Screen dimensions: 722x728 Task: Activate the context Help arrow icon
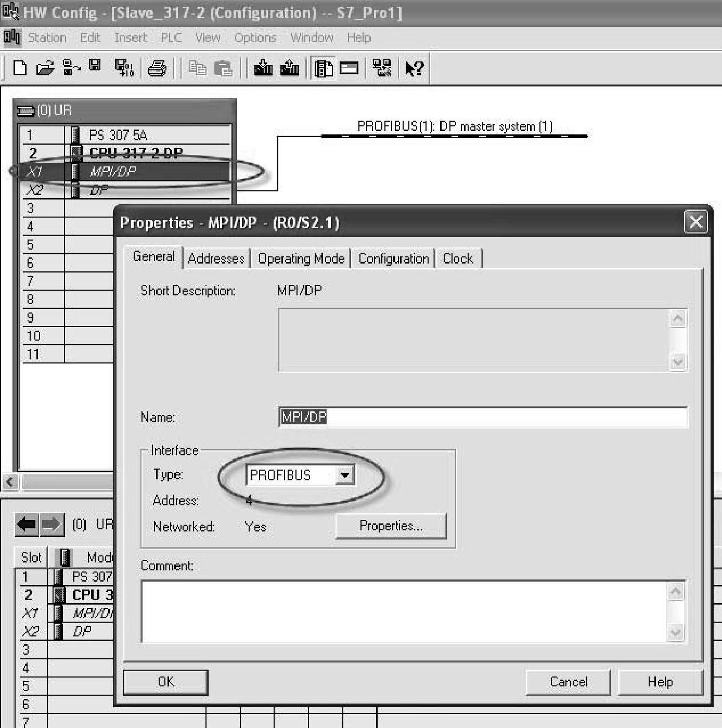(x=415, y=68)
